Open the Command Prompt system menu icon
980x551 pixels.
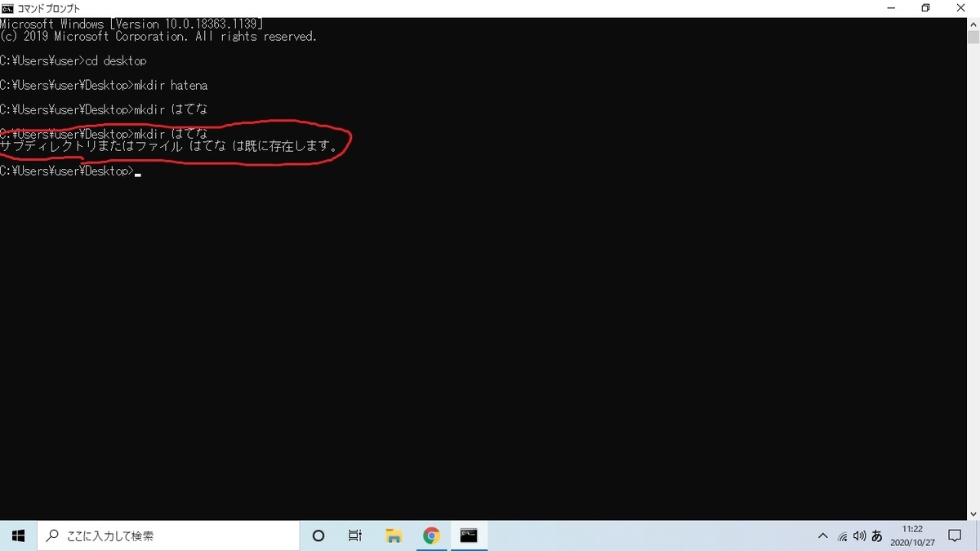click(7, 8)
